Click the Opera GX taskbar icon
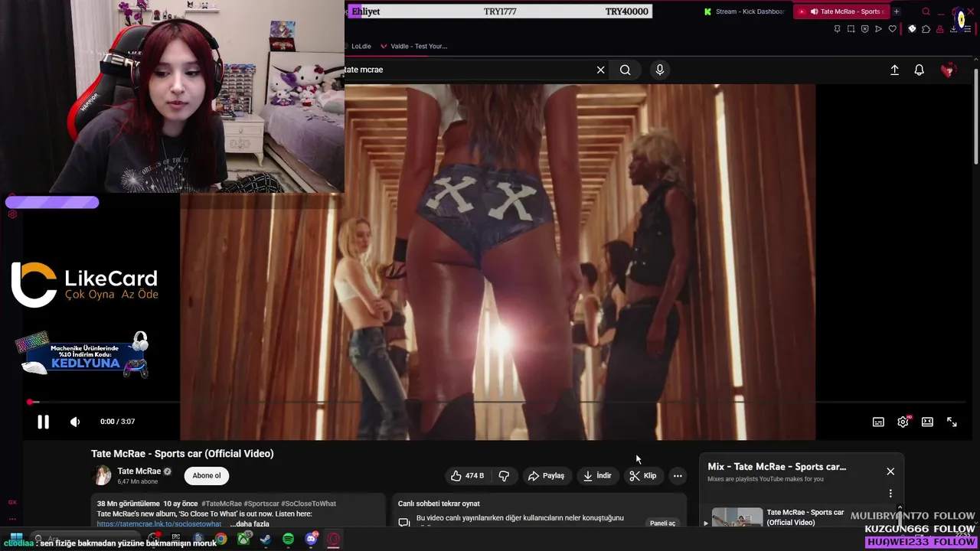 (334, 539)
